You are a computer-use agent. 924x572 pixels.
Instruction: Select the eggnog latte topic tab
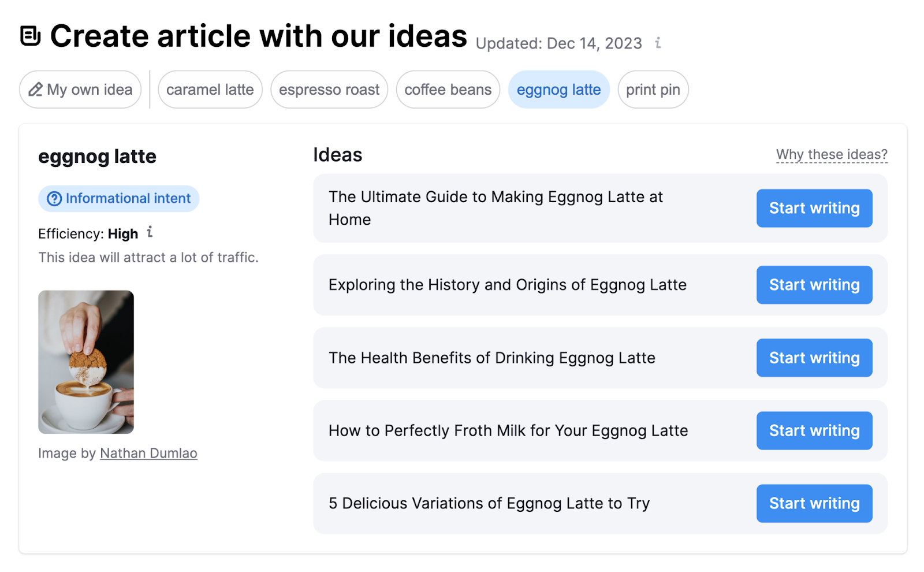(558, 90)
